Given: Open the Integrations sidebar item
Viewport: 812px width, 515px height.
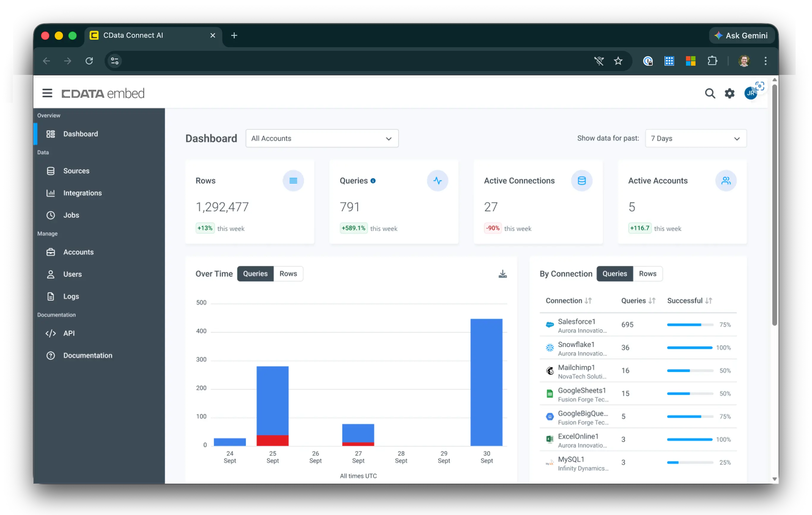Looking at the screenshot, I should (x=82, y=193).
